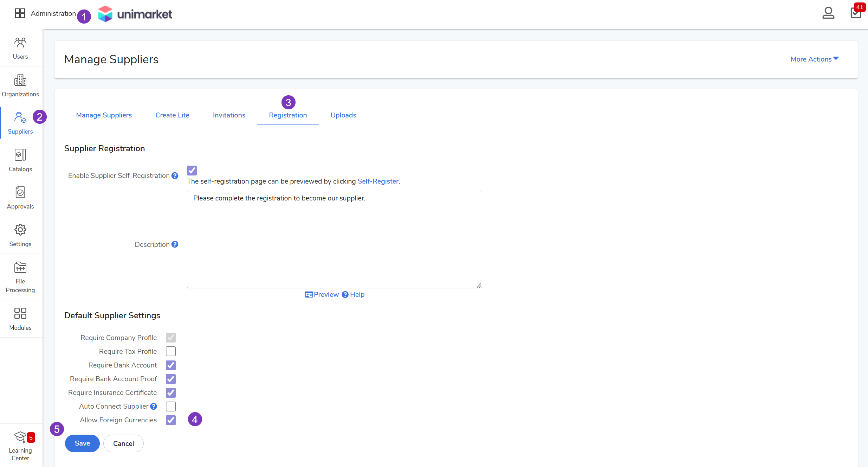Open the tasks notification icon
The width and height of the screenshot is (868, 467).
click(x=855, y=13)
